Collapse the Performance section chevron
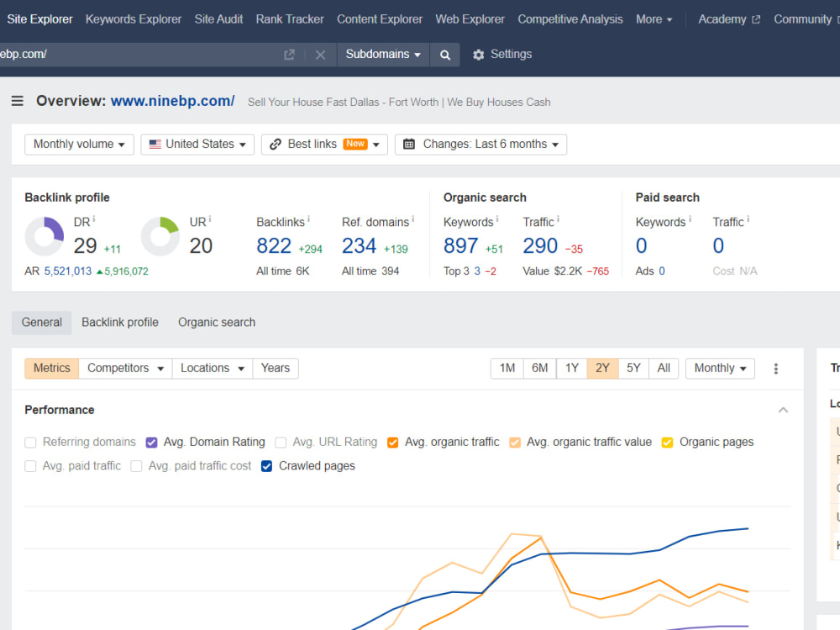The width and height of the screenshot is (840, 630). click(783, 411)
